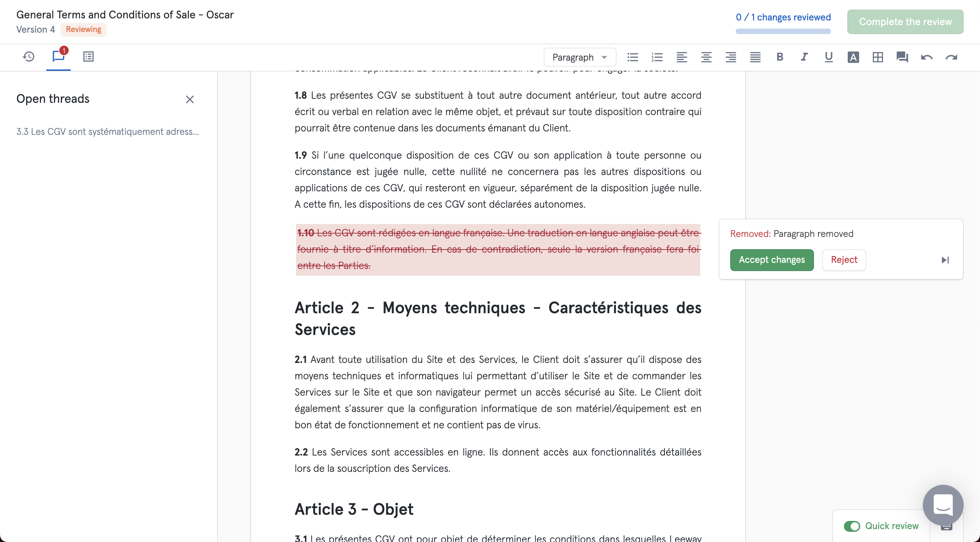Viewport: 980px width, 542px height.
Task: Center align the text
Action: click(x=706, y=58)
